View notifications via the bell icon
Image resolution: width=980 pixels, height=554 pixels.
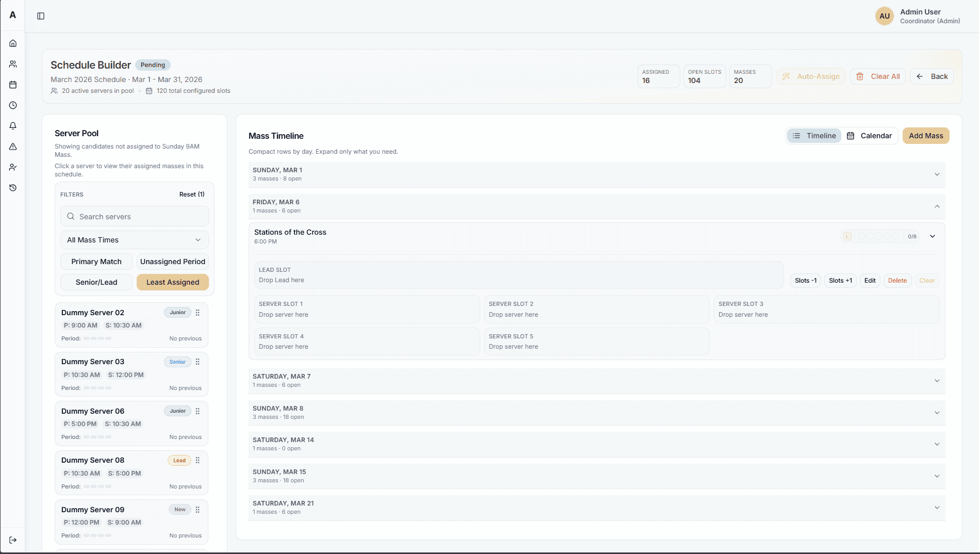click(x=13, y=126)
